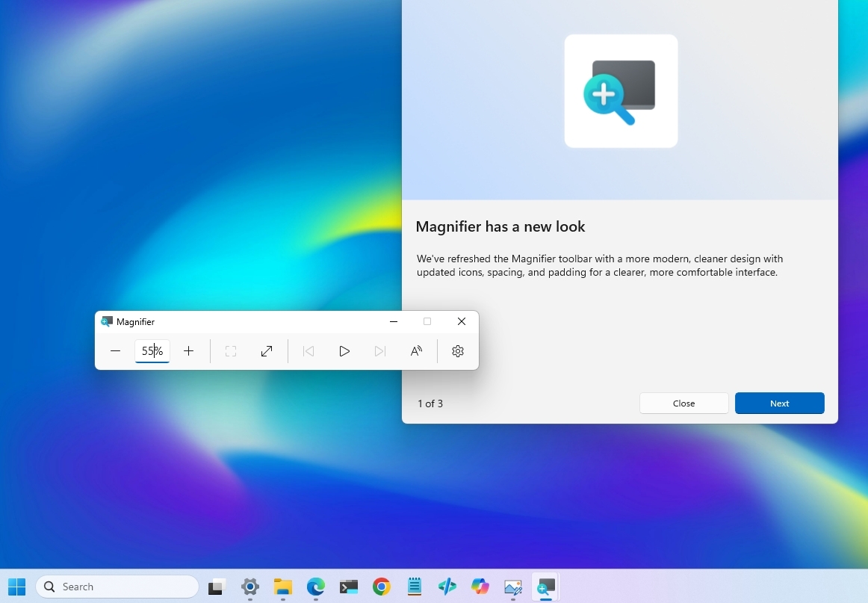Open the teal arrow app icon in taskbar
This screenshot has width=868, height=603.
click(x=447, y=587)
